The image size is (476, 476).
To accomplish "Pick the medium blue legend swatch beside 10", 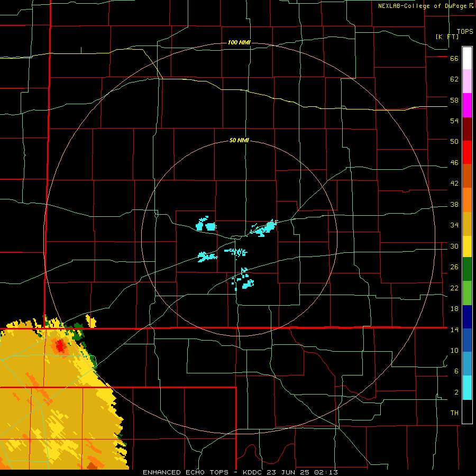I will (x=467, y=340).
